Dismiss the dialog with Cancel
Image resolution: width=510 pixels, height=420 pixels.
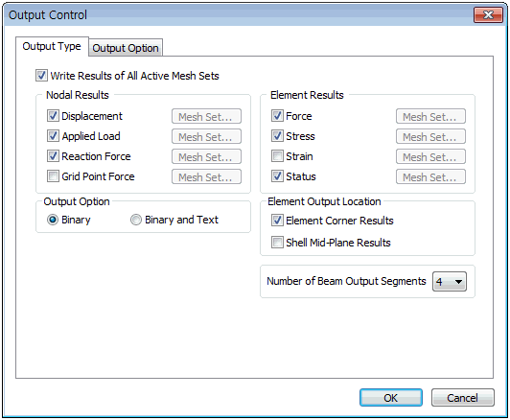[x=463, y=398]
